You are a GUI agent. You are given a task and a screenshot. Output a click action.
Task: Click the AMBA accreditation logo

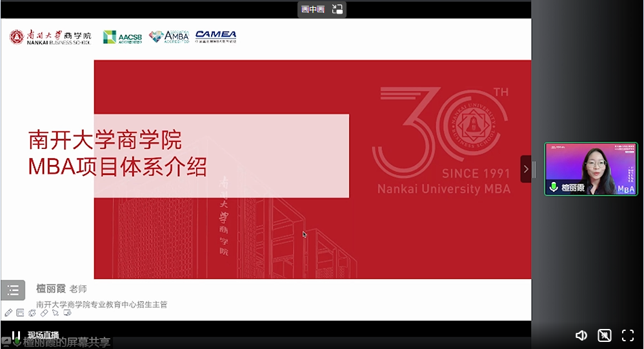169,37
